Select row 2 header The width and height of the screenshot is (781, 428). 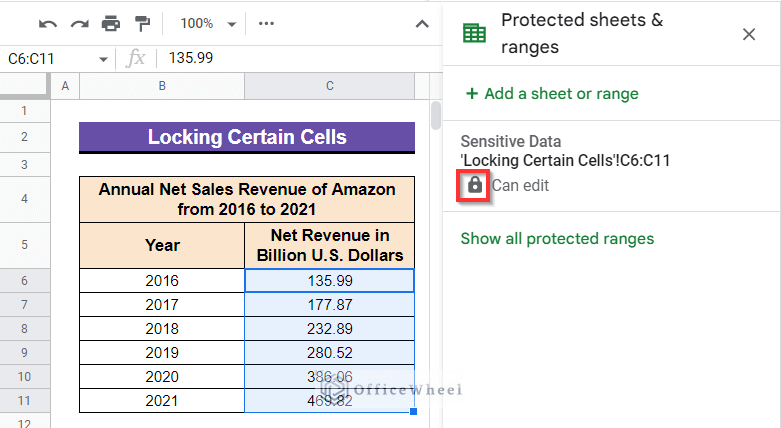pyautogui.click(x=24, y=137)
